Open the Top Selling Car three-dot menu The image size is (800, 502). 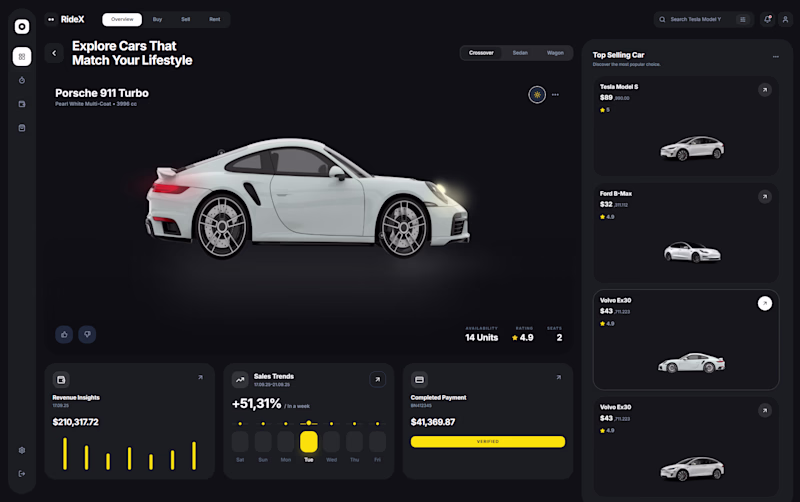pyautogui.click(x=776, y=57)
